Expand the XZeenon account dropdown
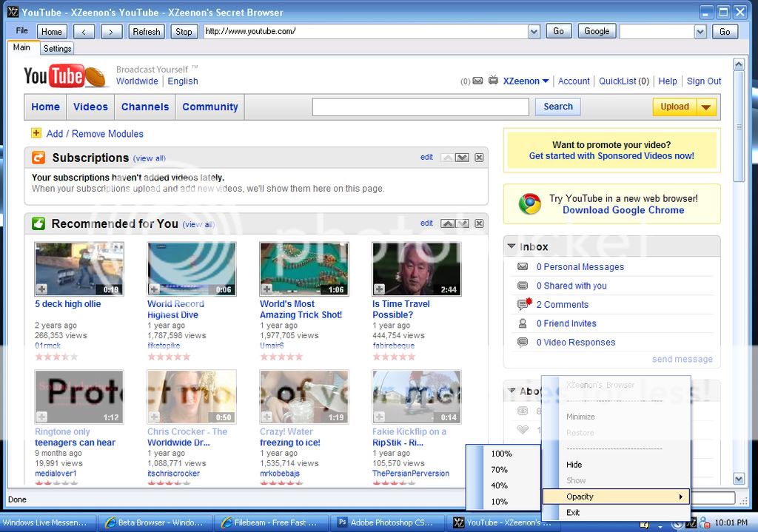This screenshot has width=758, height=532. 546,81
